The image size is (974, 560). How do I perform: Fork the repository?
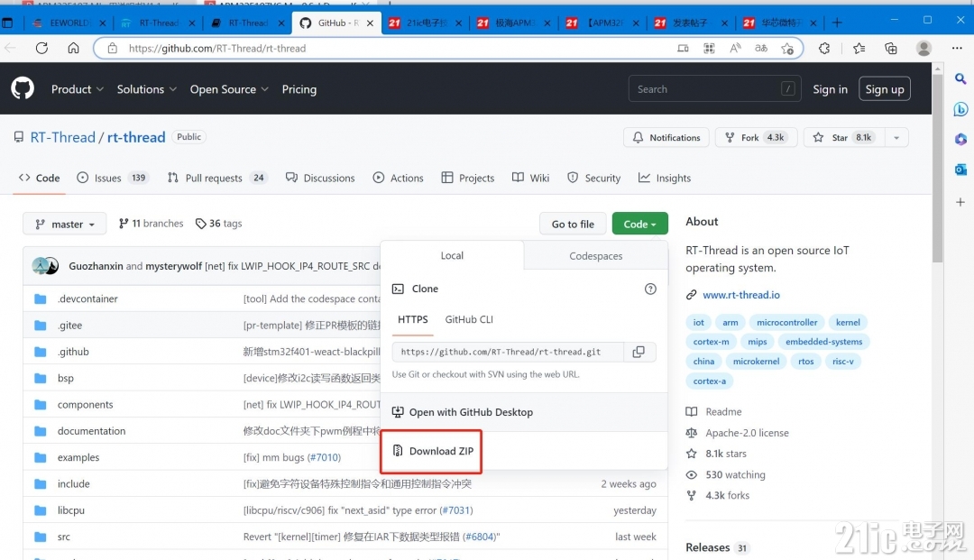[756, 138]
